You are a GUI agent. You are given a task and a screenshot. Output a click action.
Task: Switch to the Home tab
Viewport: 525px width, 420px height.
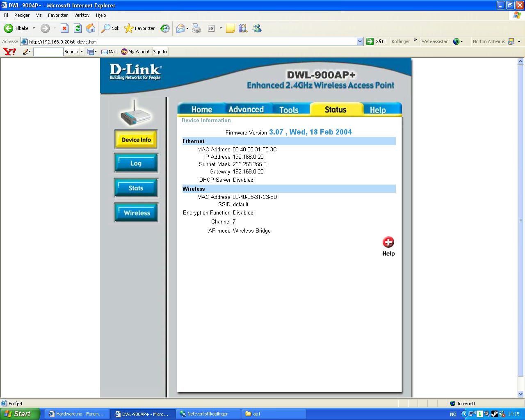pyautogui.click(x=201, y=110)
